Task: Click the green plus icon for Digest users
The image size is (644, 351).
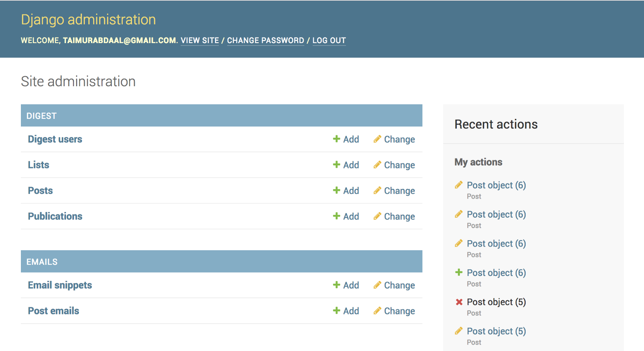Action: pos(336,139)
